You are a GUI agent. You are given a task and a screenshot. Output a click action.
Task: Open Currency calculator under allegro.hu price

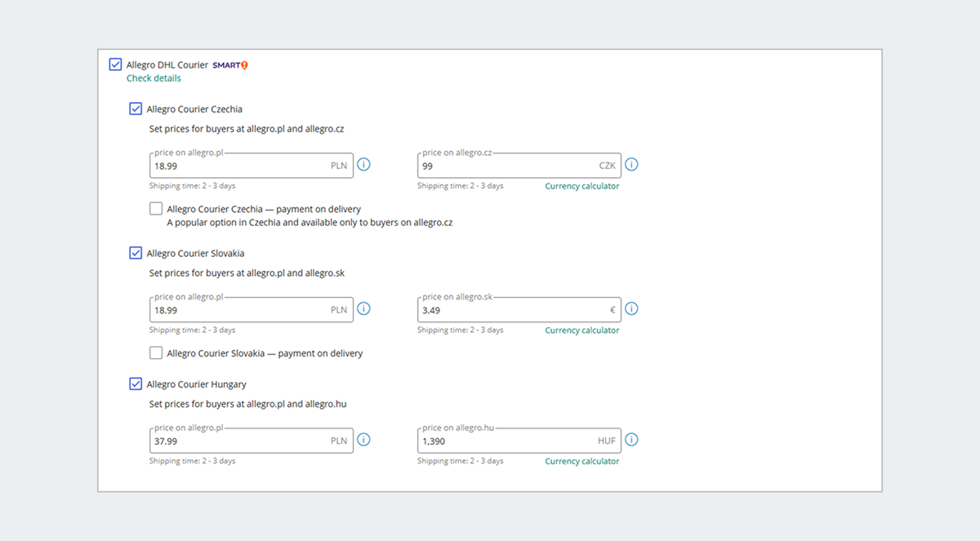(x=582, y=461)
